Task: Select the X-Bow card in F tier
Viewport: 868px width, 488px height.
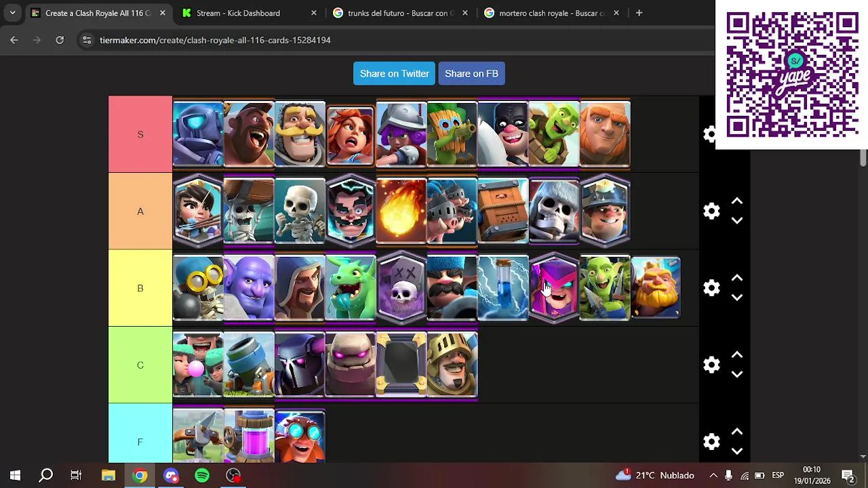Action: click(198, 436)
